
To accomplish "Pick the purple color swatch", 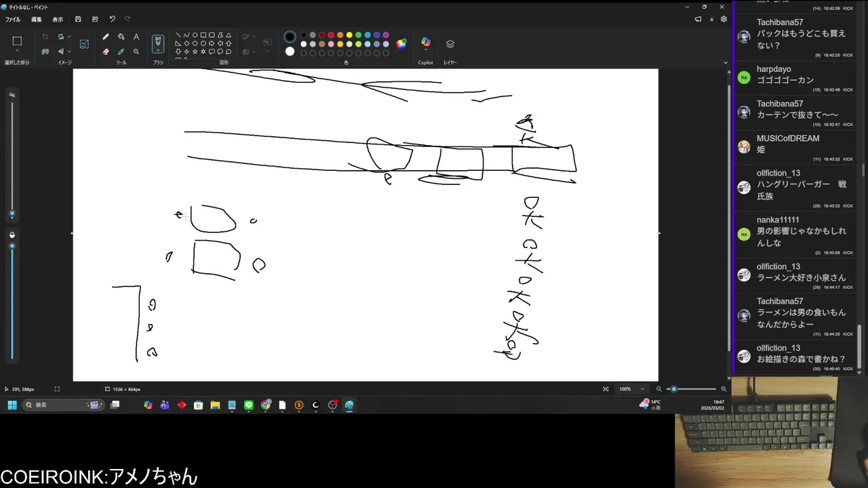I will tap(386, 35).
